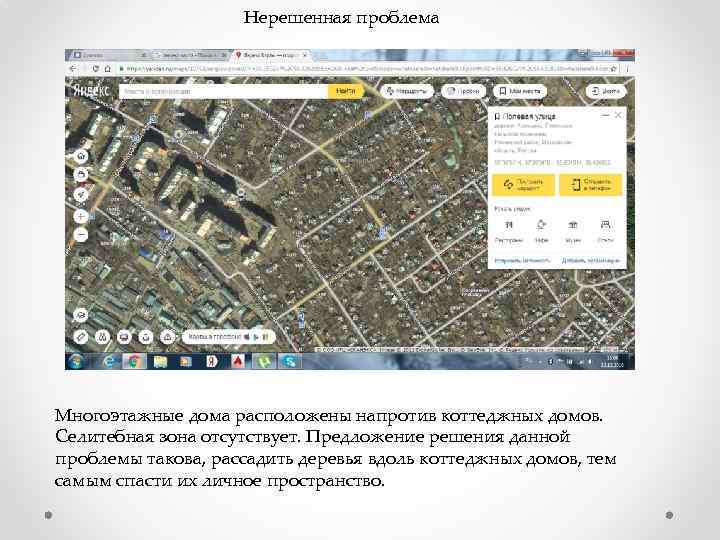Open the Chrome three-dot menu
This screenshot has height=540, width=720.
point(627,68)
